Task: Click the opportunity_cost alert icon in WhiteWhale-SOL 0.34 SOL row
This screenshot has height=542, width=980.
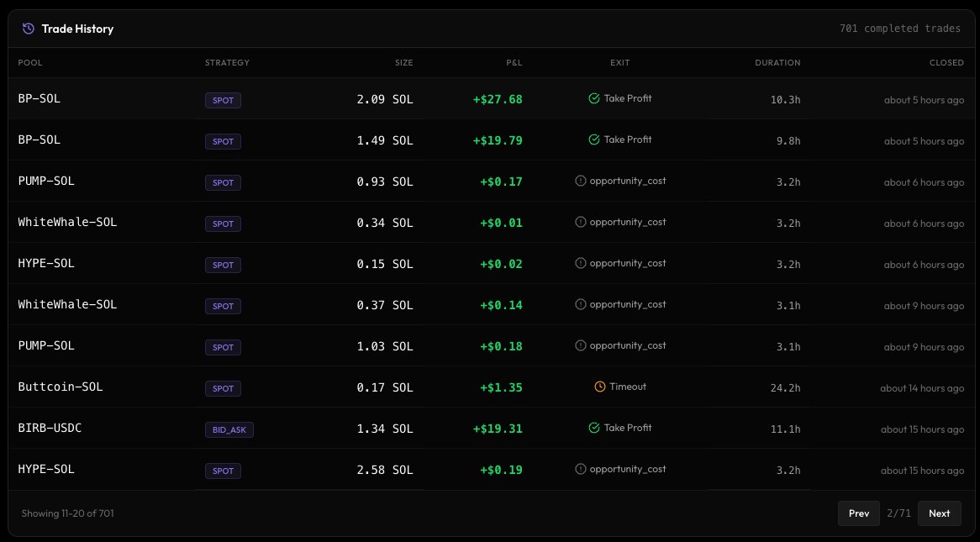Action: pos(581,223)
